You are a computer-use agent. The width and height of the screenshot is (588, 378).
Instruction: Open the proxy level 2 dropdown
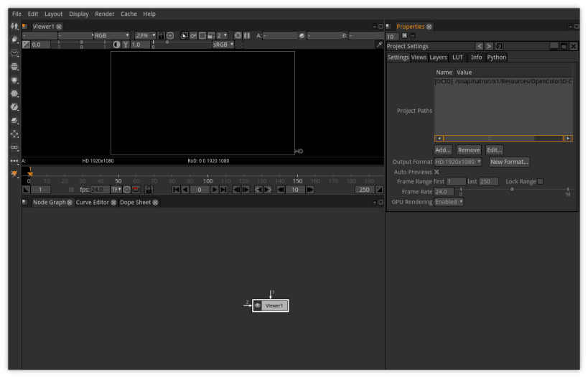coord(222,35)
